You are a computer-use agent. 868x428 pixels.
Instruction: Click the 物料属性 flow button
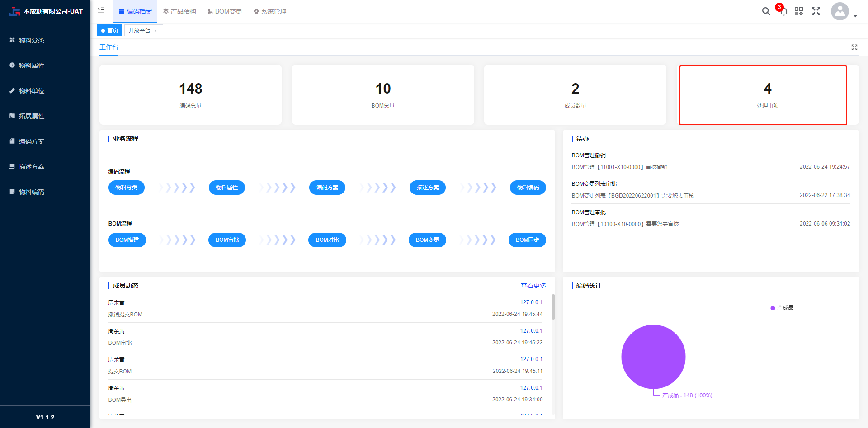tap(227, 188)
